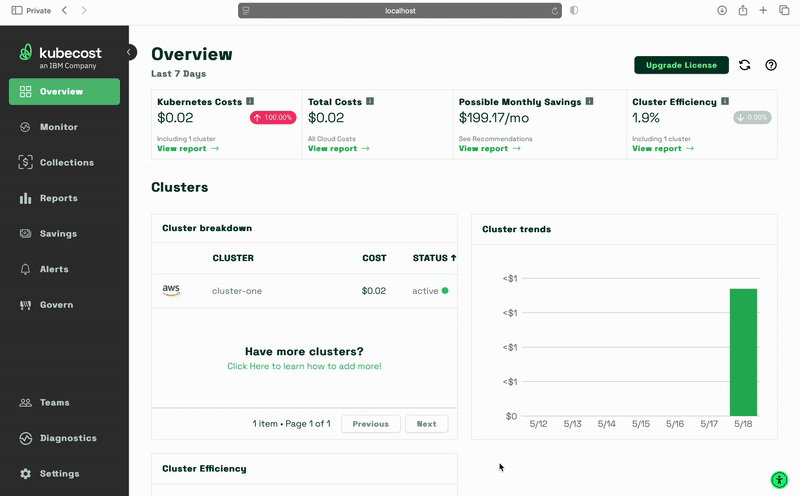
Task: Go forward with the browser forward arrow
Action: pos(84,10)
